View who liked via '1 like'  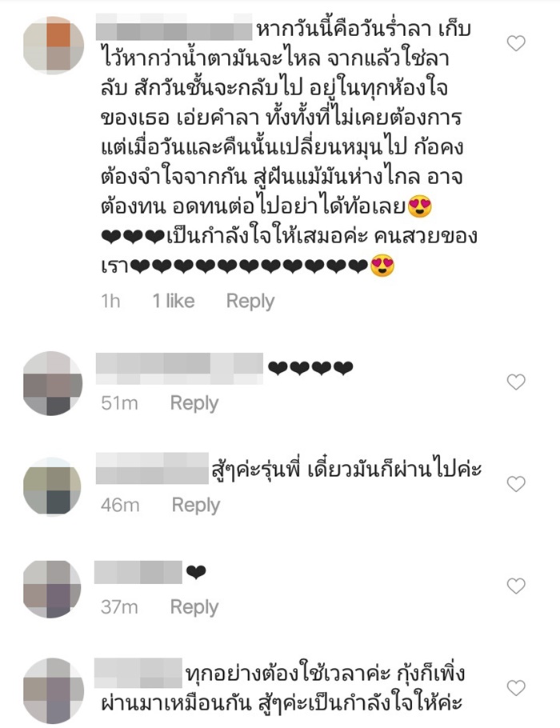pos(174,302)
